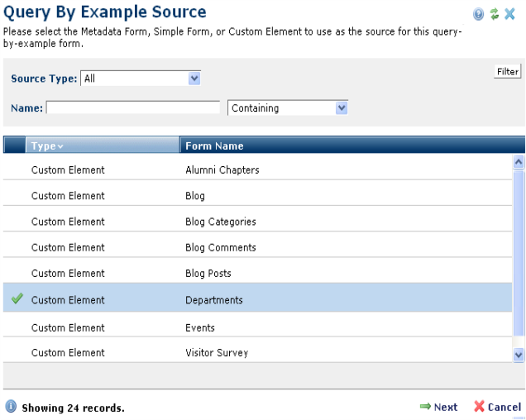Viewport: 526px width, 420px height.
Task: Click the Type column sort arrow
Action: 60,147
